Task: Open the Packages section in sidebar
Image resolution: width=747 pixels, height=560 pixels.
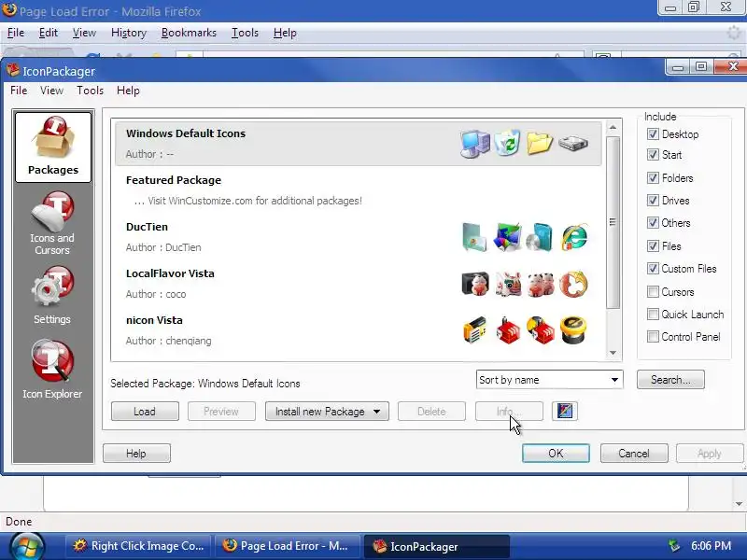Action: [53, 147]
